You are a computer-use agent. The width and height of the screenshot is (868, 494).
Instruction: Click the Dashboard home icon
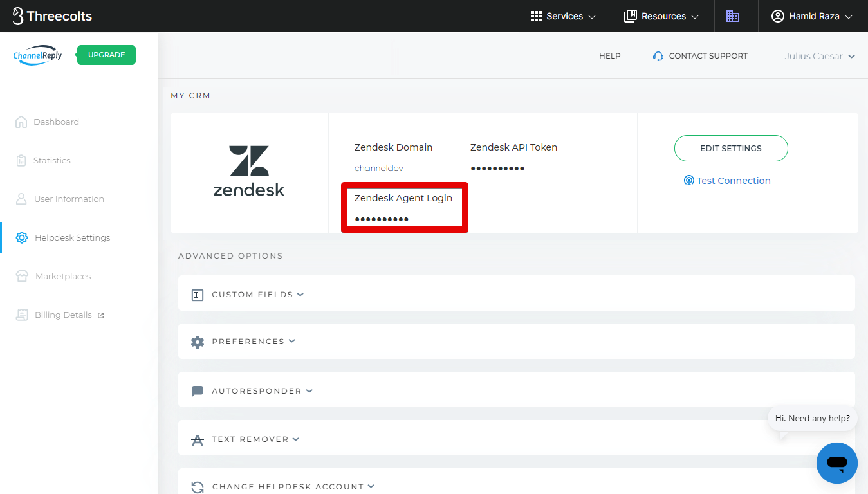(x=21, y=122)
